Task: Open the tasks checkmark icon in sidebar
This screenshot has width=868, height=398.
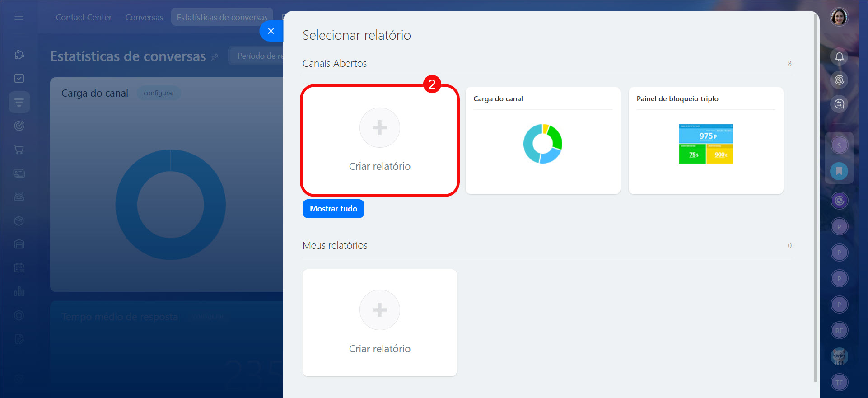Action: (x=19, y=79)
